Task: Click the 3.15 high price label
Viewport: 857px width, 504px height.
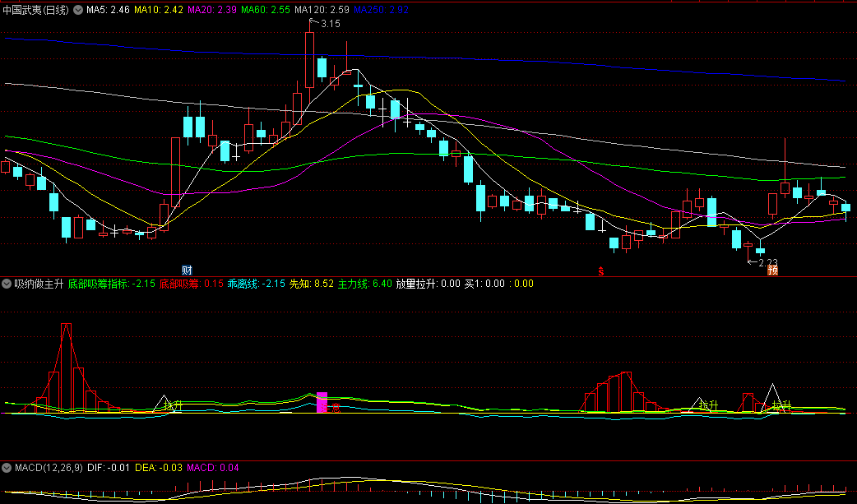Action: (x=330, y=24)
